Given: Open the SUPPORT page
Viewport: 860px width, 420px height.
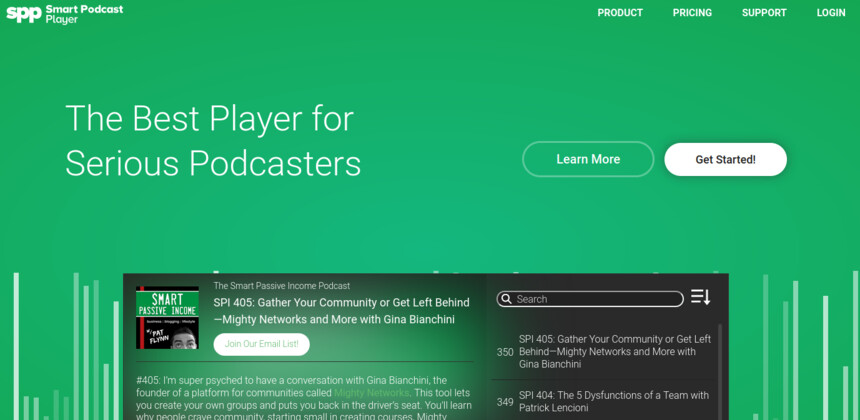Looking at the screenshot, I should pyautogui.click(x=764, y=13).
